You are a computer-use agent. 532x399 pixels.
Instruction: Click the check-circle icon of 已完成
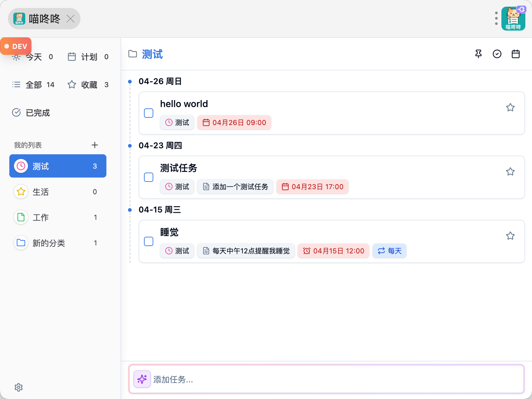coord(16,112)
